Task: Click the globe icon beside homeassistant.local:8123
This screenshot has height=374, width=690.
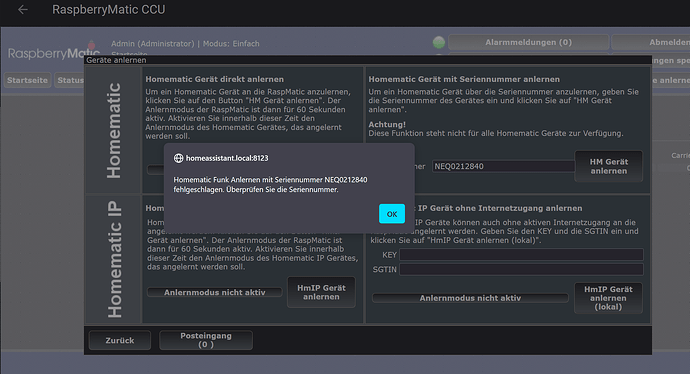Action: [x=178, y=158]
